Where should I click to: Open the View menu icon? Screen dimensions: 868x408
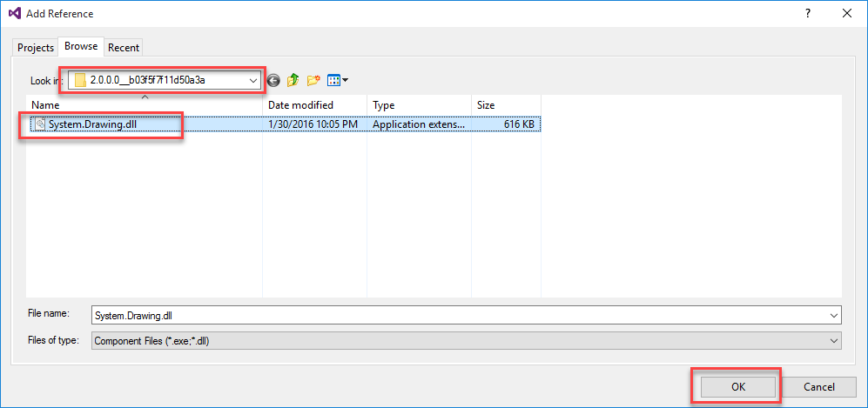pyautogui.click(x=338, y=80)
